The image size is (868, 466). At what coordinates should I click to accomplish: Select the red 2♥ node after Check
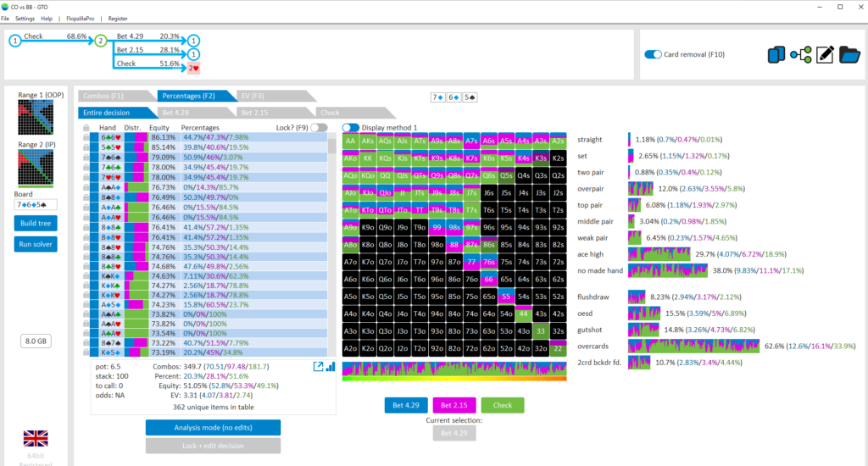pos(194,67)
